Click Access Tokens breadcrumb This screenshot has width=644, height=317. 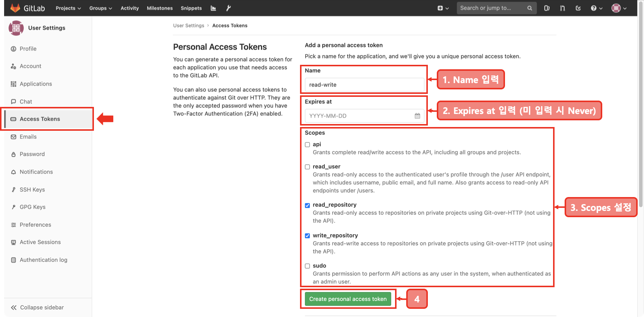pyautogui.click(x=230, y=26)
